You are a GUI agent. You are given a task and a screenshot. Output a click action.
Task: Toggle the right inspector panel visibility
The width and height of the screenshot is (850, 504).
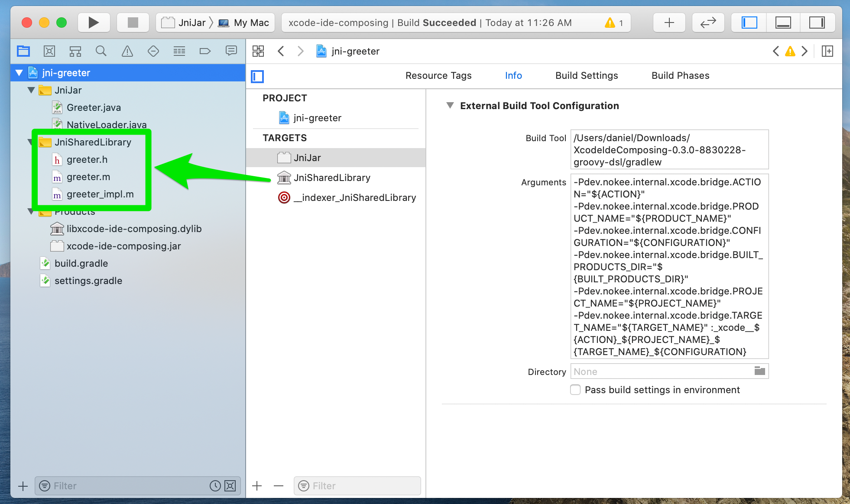(817, 23)
